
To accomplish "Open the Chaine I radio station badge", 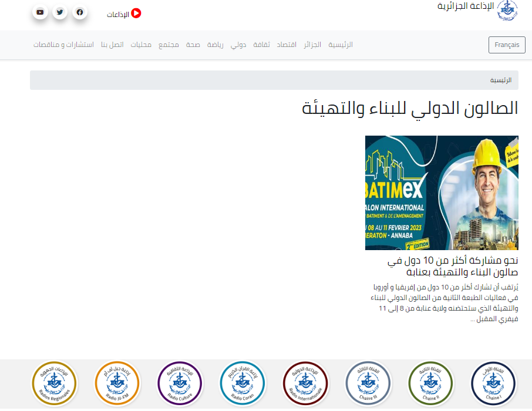I will pyautogui.click(x=493, y=383).
